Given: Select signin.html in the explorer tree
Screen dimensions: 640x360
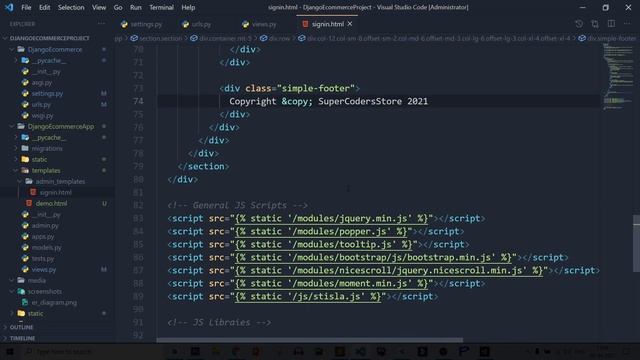Looking at the screenshot, I should coord(57,192).
